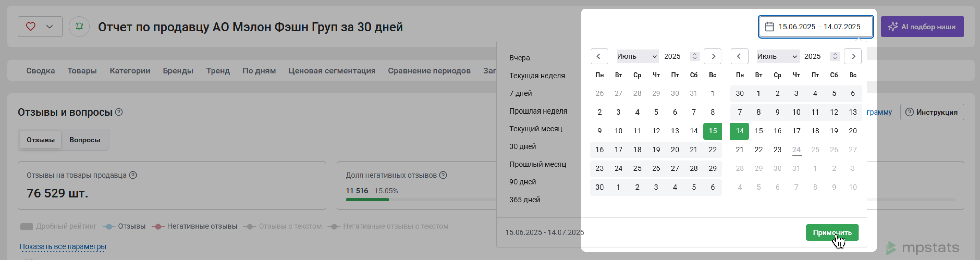The image size is (980, 260).
Task: Select the Прошлая неделя preset
Action: click(x=538, y=111)
